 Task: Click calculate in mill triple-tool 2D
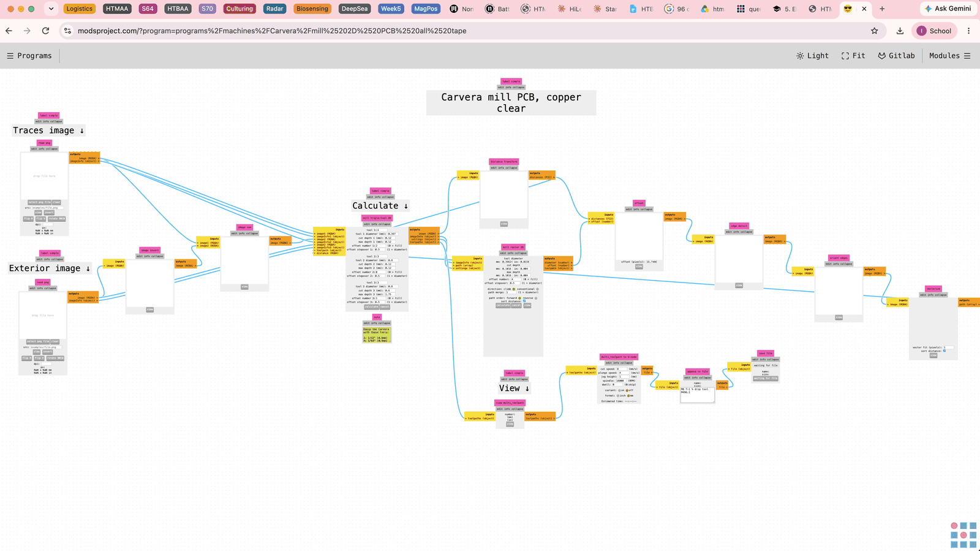(372, 306)
